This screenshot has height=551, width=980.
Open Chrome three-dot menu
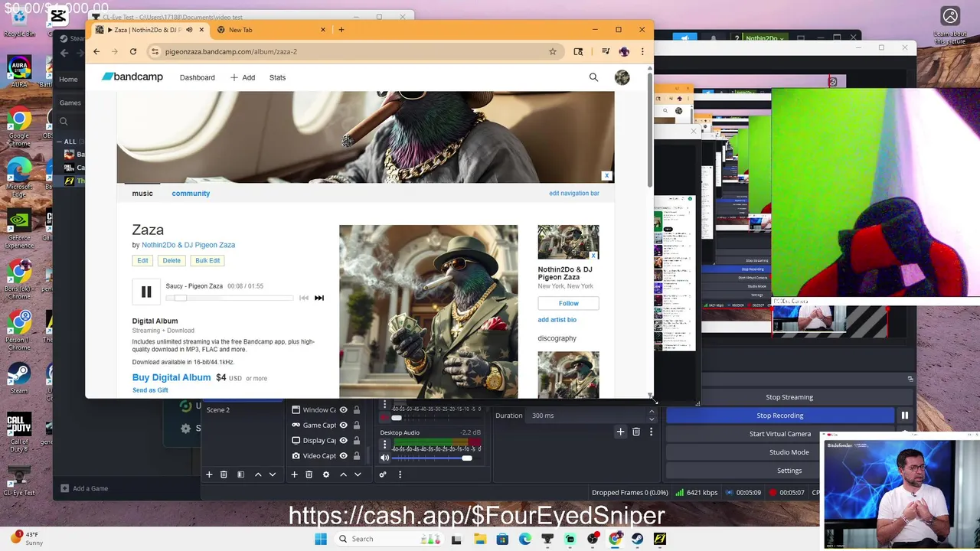[642, 51]
